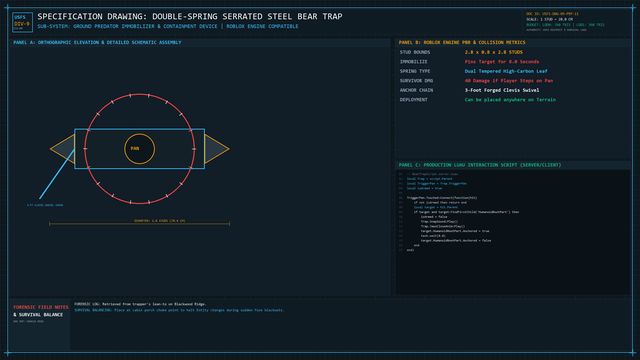Click "Dual Tempered High-Carbon Leaf" value
The image size is (640, 360).
pyautogui.click(x=506, y=71)
